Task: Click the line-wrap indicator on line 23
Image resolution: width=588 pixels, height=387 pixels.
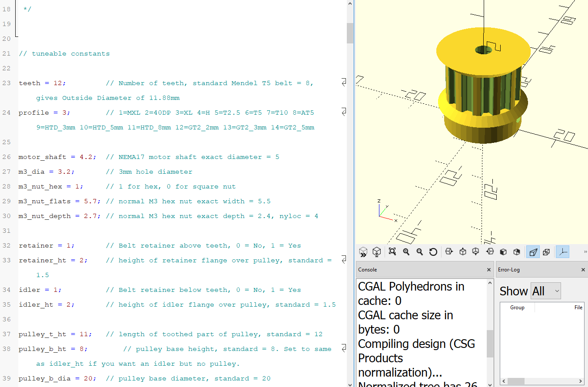Action: pyautogui.click(x=343, y=82)
